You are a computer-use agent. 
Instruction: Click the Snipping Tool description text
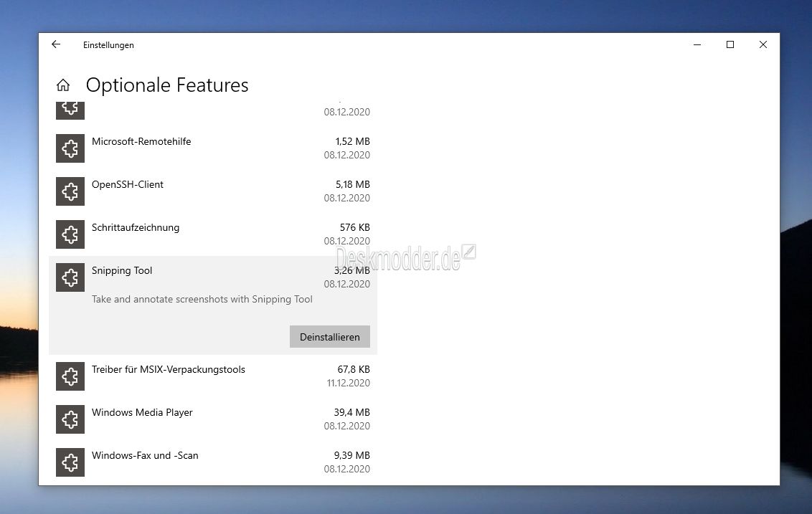tap(202, 299)
